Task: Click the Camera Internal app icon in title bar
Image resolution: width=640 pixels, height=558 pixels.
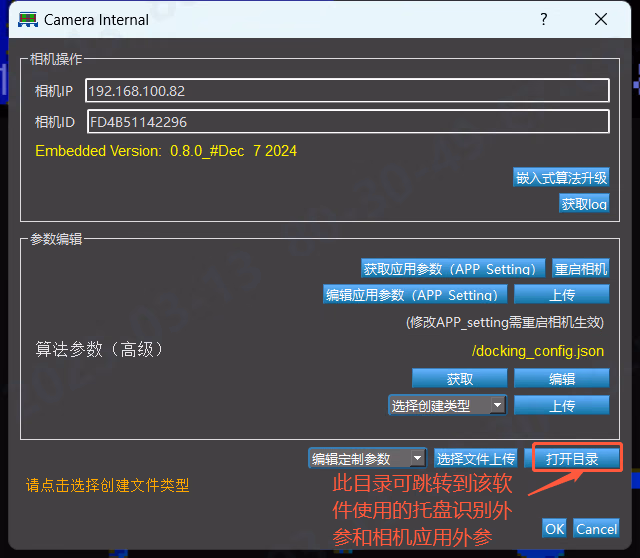Action: point(28,20)
